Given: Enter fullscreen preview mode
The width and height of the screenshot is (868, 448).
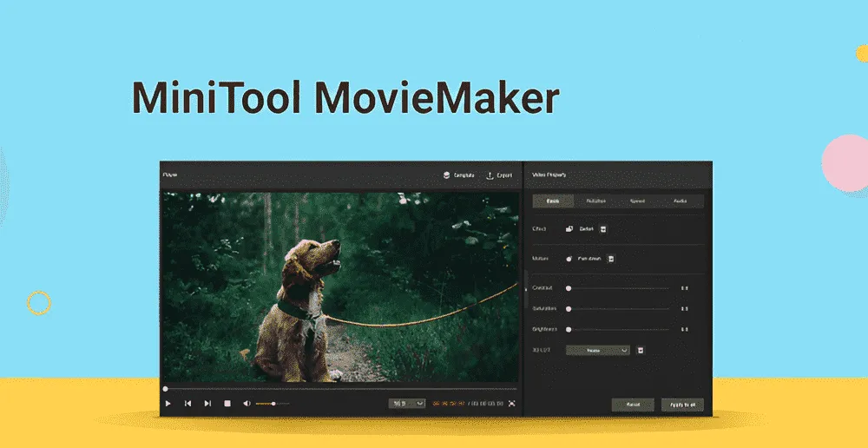Looking at the screenshot, I should [511, 404].
